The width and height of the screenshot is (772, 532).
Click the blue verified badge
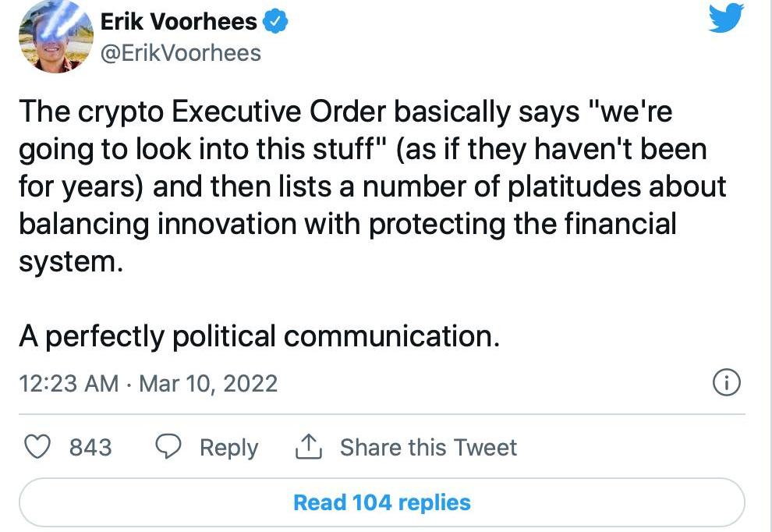point(274,22)
